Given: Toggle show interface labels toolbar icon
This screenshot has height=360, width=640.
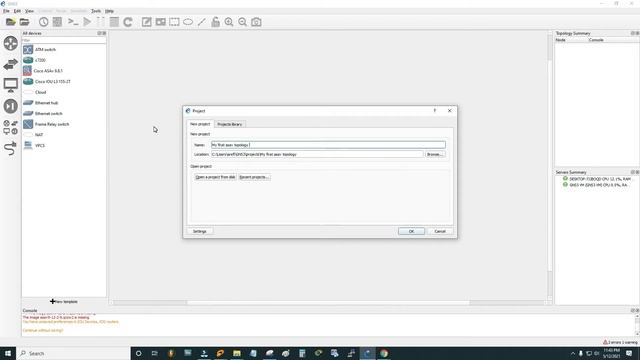Looking at the screenshot, I should point(57,22).
